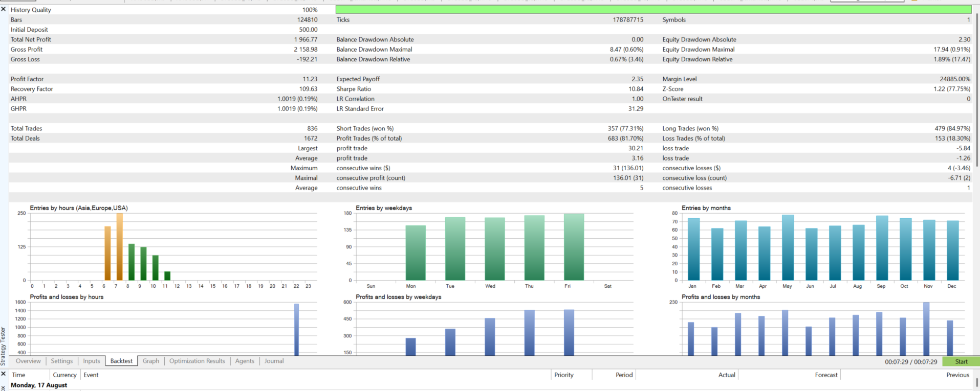
Task: Show the Graph tab
Action: [151, 361]
